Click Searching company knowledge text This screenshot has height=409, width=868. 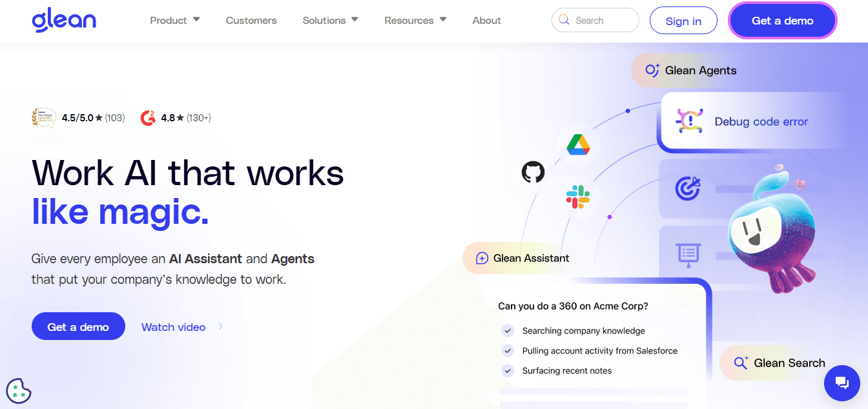pos(583,331)
